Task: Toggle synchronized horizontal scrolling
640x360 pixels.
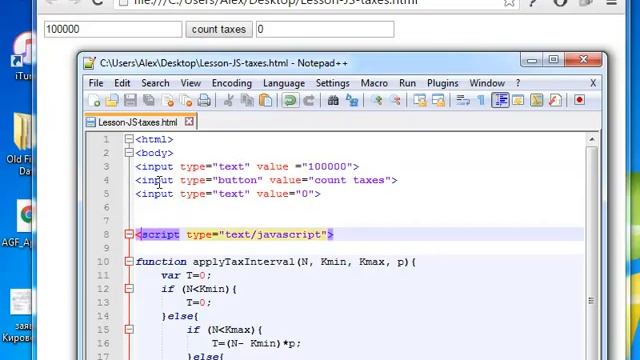Action: point(438,100)
